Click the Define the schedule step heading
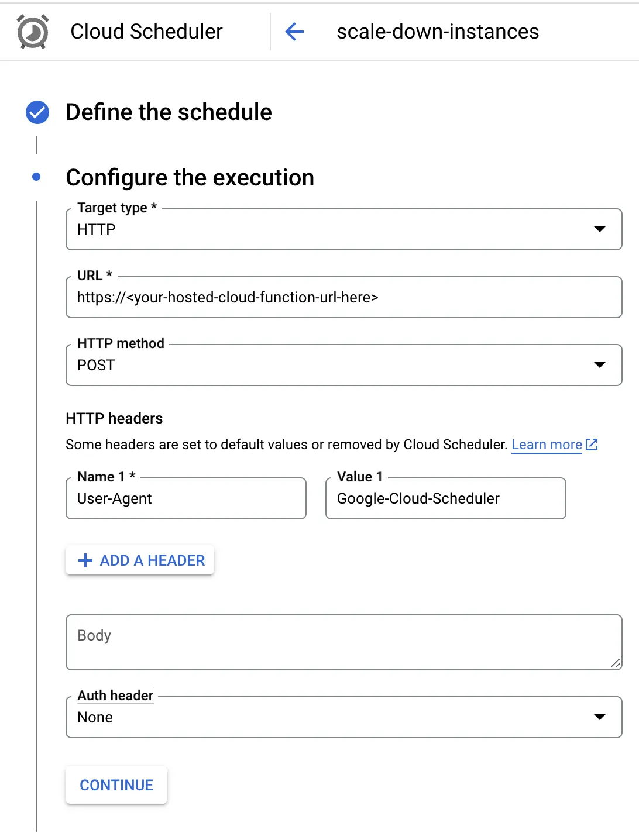This screenshot has height=840, width=639. pos(169,112)
